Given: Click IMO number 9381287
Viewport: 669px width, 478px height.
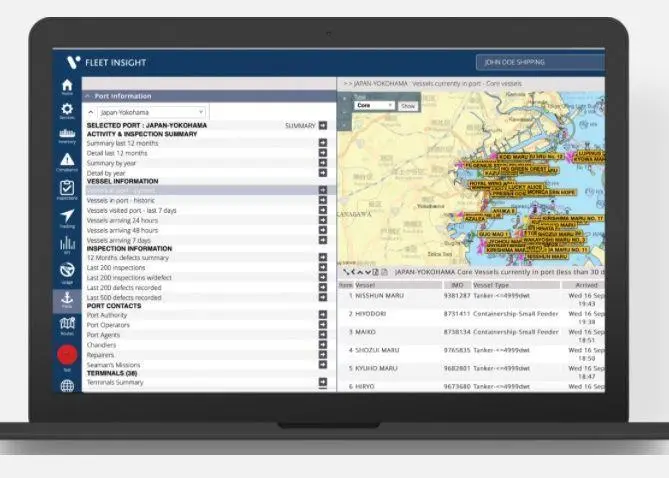Looking at the screenshot, I should point(457,295).
